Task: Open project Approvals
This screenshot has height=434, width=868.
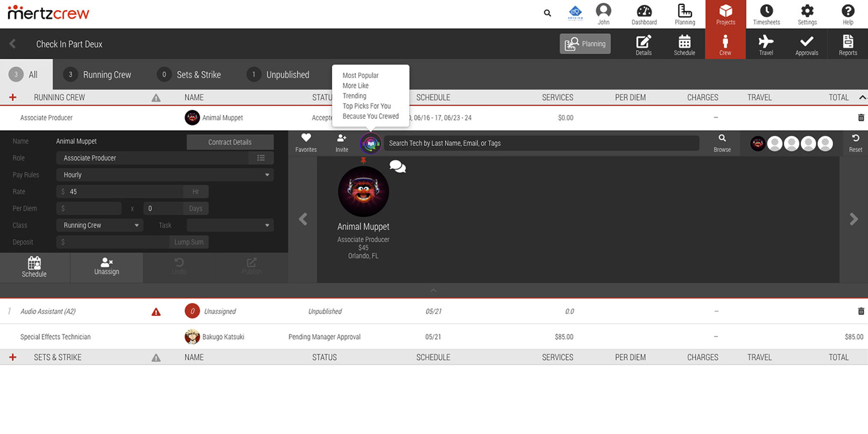Action: (x=807, y=45)
